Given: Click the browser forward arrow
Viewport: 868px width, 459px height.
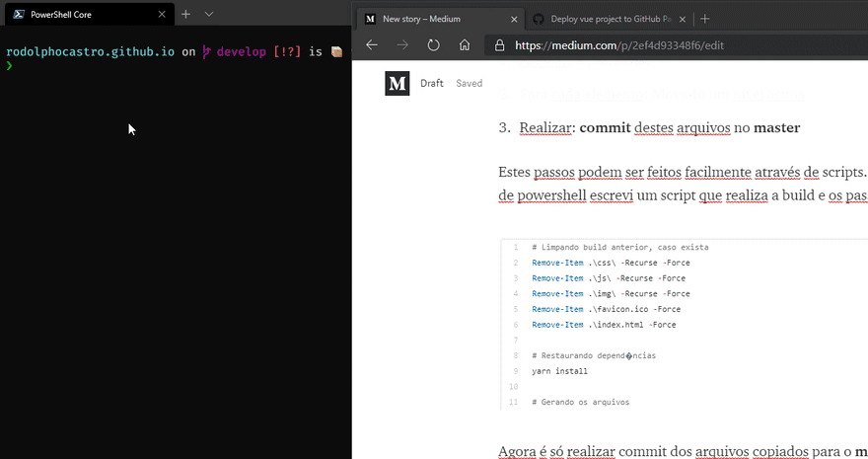Looking at the screenshot, I should (402, 45).
